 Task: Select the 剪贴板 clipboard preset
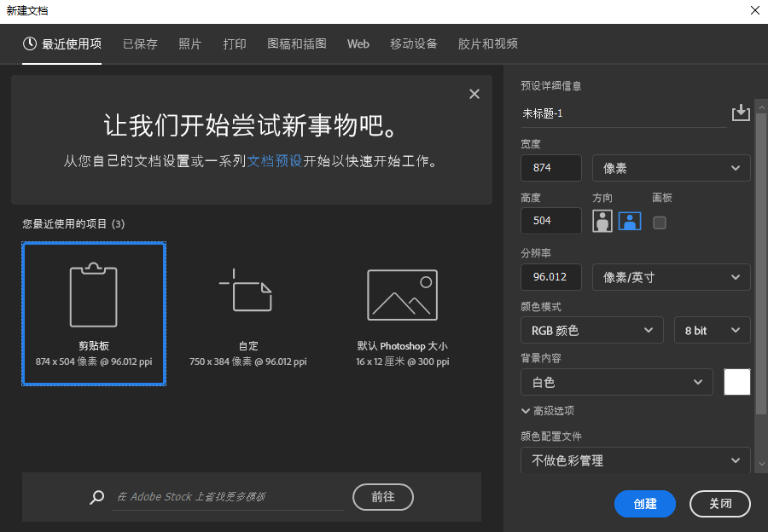click(x=94, y=313)
